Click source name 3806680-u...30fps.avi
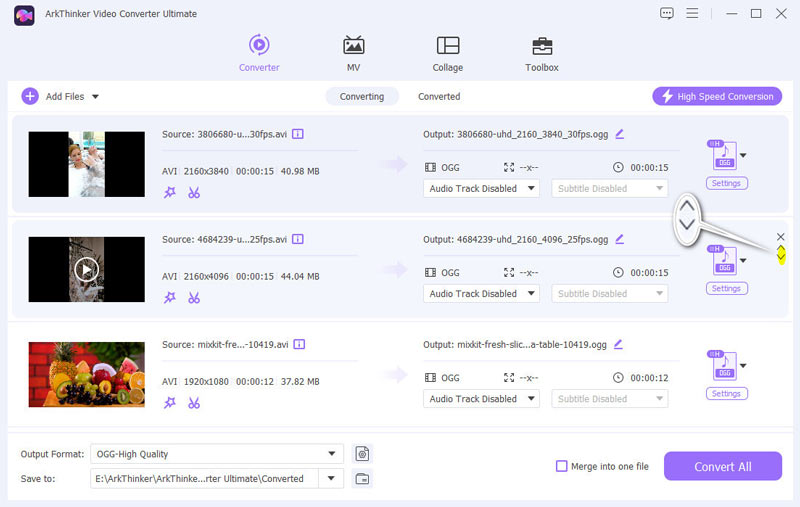The width and height of the screenshot is (800, 507). point(242,134)
